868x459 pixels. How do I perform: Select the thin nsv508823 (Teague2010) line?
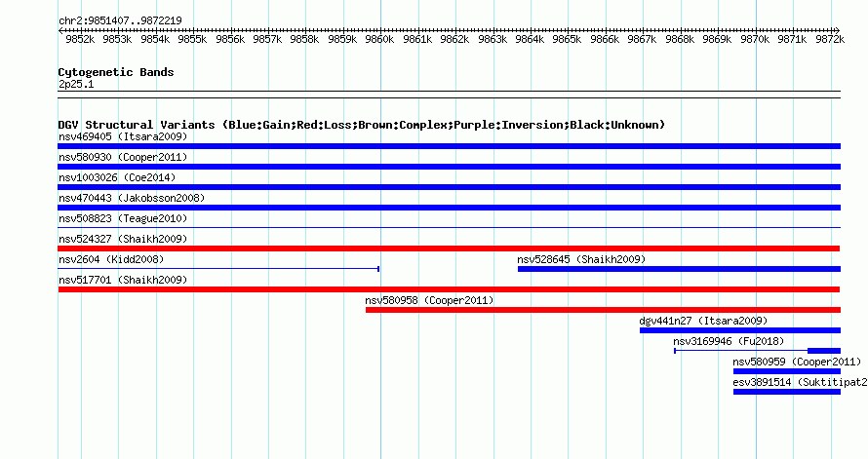click(449, 228)
